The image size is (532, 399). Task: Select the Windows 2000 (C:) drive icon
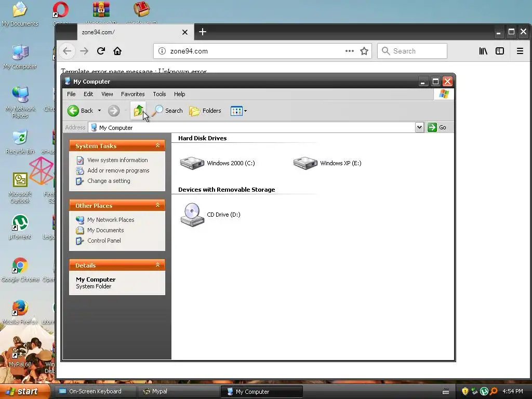(x=192, y=163)
